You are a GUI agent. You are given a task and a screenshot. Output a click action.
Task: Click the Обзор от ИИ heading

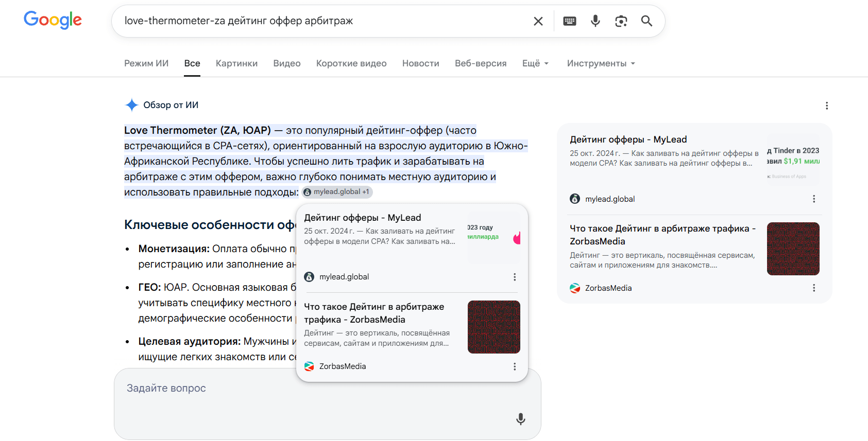point(171,105)
